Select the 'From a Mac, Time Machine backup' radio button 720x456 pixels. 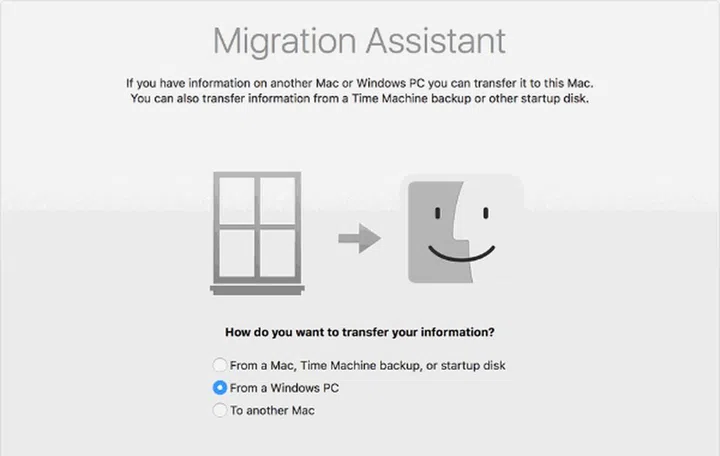[x=220, y=366]
